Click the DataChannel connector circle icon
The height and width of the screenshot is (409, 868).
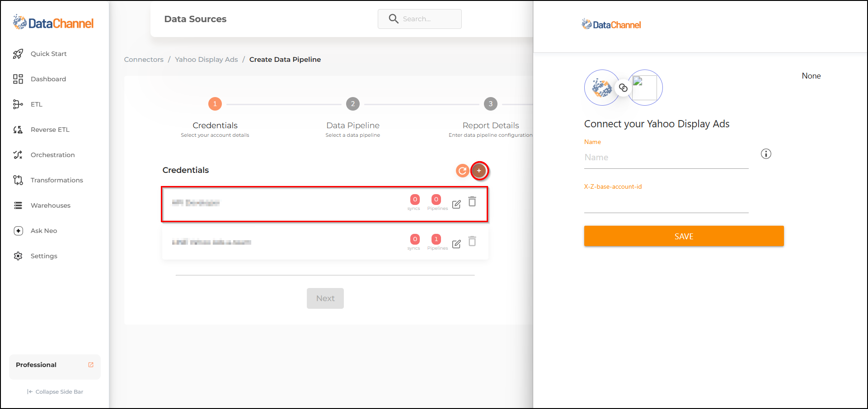[602, 88]
